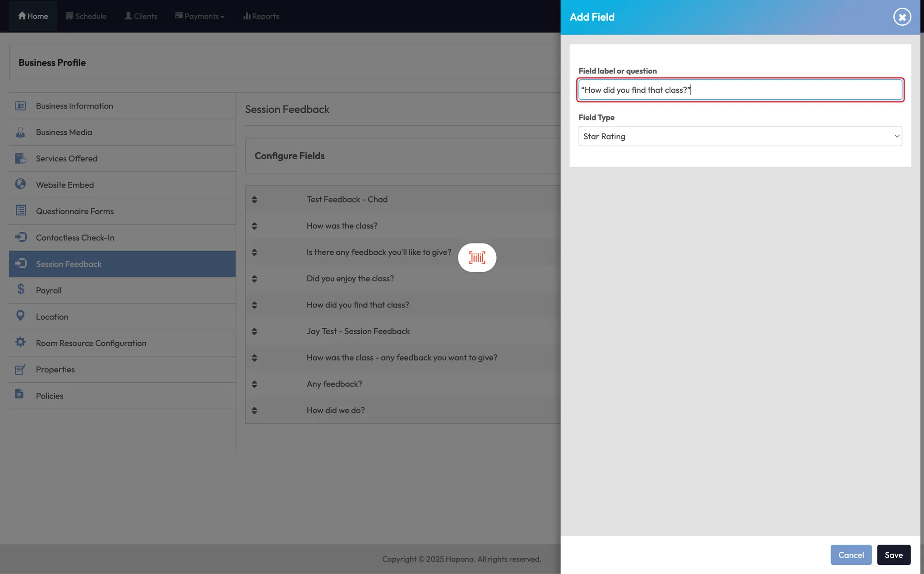Cancel adding the field
The width and height of the screenshot is (924, 574).
[x=851, y=555]
